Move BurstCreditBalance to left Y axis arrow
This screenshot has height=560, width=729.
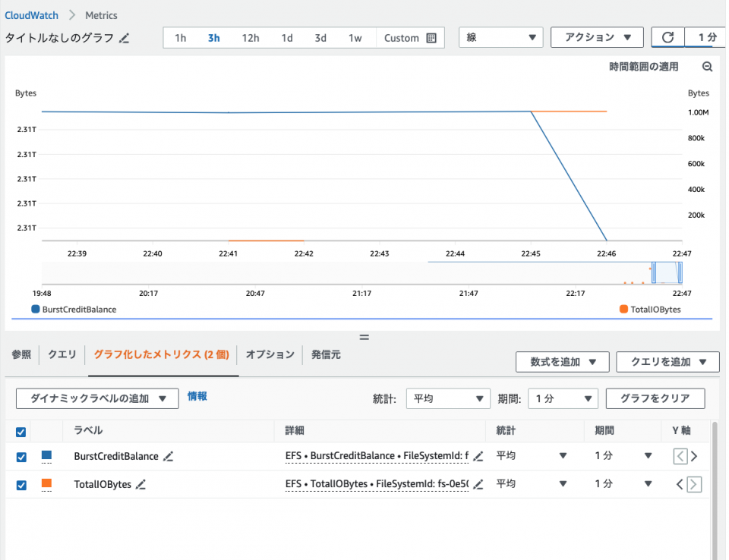(x=682, y=455)
